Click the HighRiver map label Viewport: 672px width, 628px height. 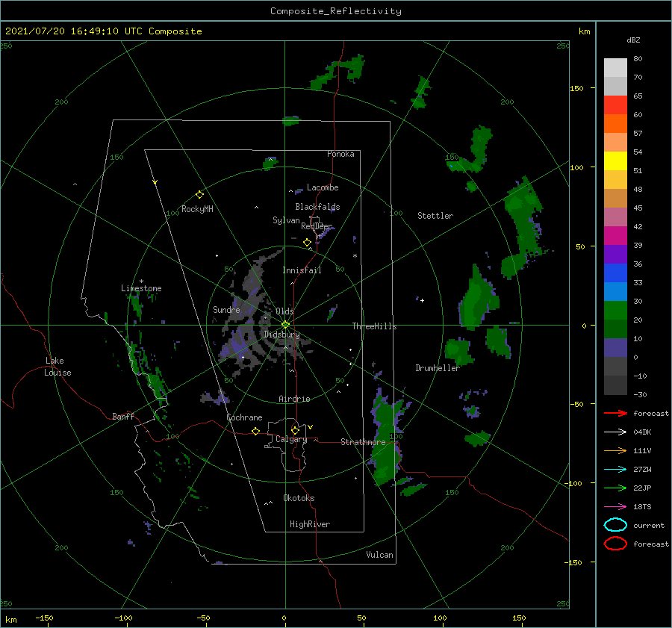[310, 524]
